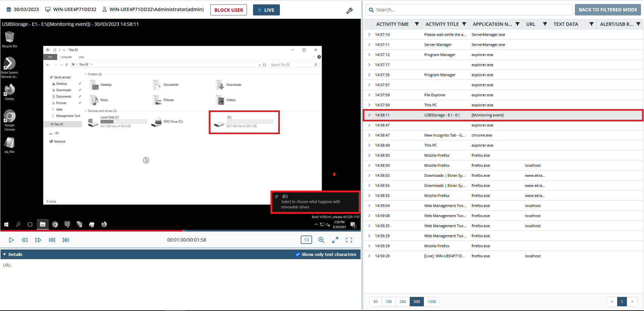This screenshot has height=311, width=644.
Task: Click the search magnifier in the Search field
Action: pyautogui.click(x=371, y=10)
